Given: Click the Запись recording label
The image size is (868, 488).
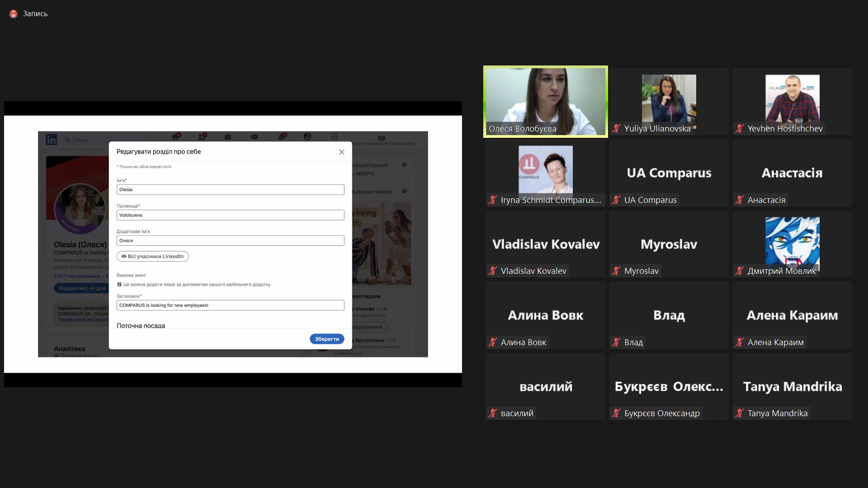Looking at the screenshot, I should click(x=35, y=14).
